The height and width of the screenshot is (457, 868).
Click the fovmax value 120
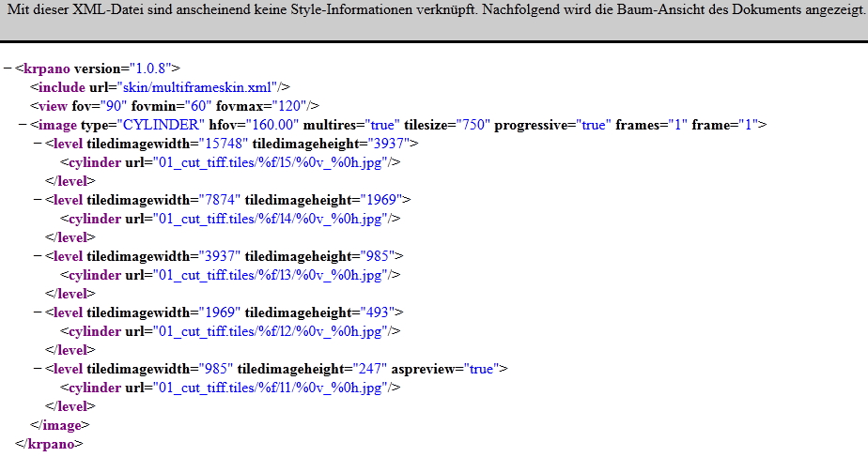point(288,106)
